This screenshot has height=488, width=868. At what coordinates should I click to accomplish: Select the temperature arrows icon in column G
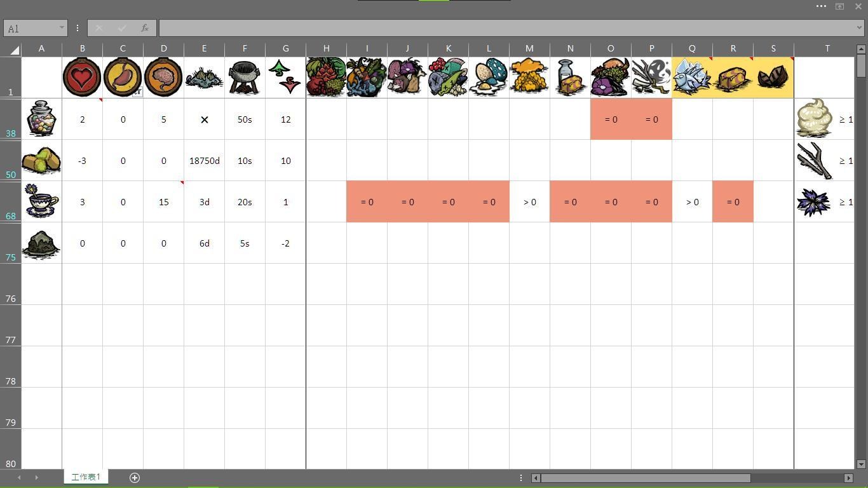click(285, 76)
